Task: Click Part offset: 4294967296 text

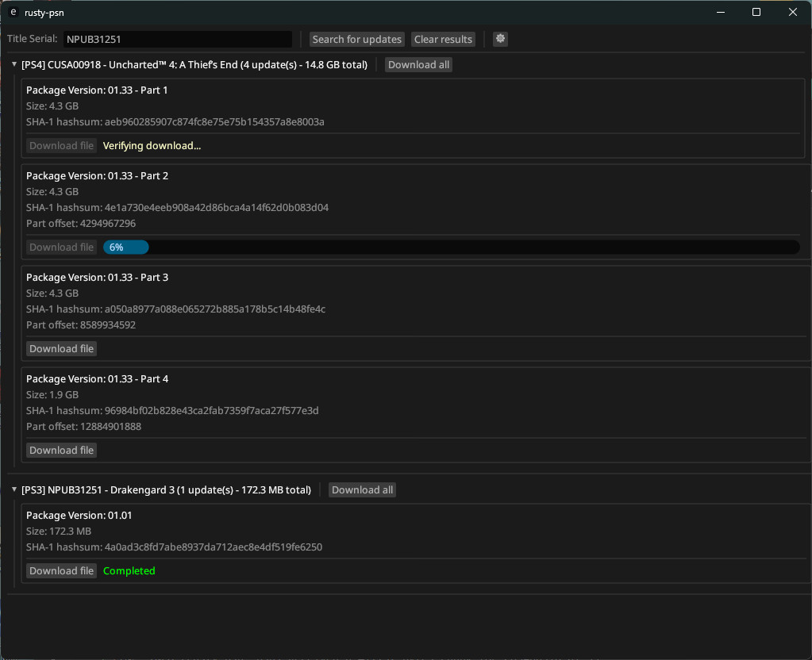Action: (81, 224)
